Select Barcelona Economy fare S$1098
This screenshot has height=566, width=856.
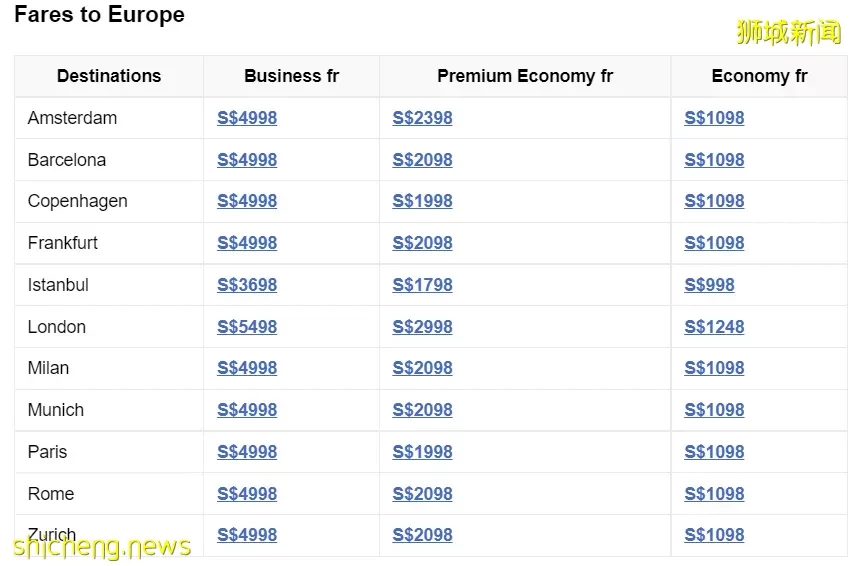coord(714,160)
